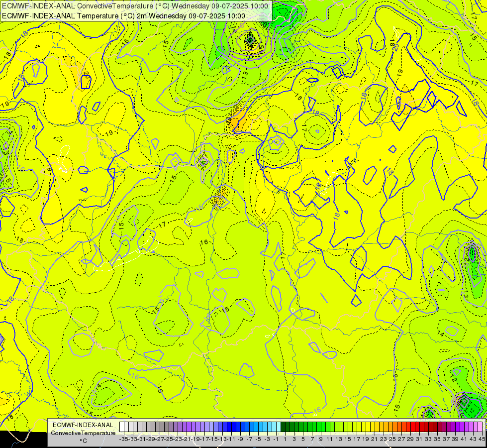Click the 25 value on the color scale
The height and width of the screenshot is (448, 487).
(x=392, y=439)
